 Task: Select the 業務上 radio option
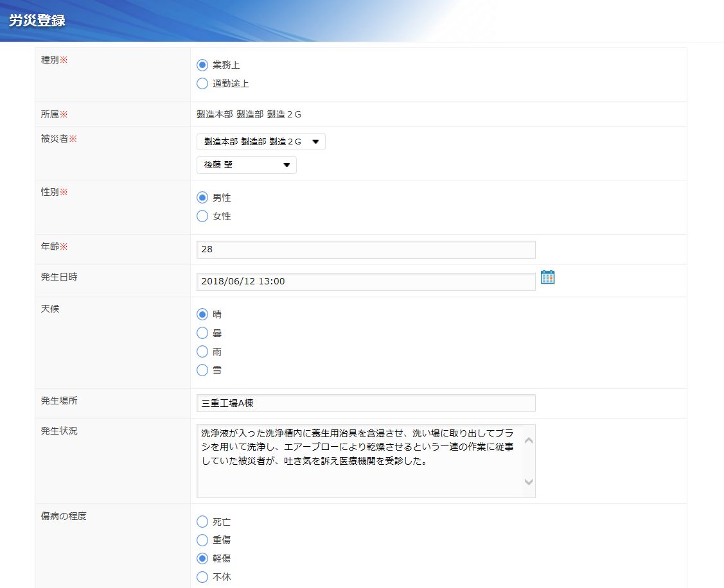point(202,65)
